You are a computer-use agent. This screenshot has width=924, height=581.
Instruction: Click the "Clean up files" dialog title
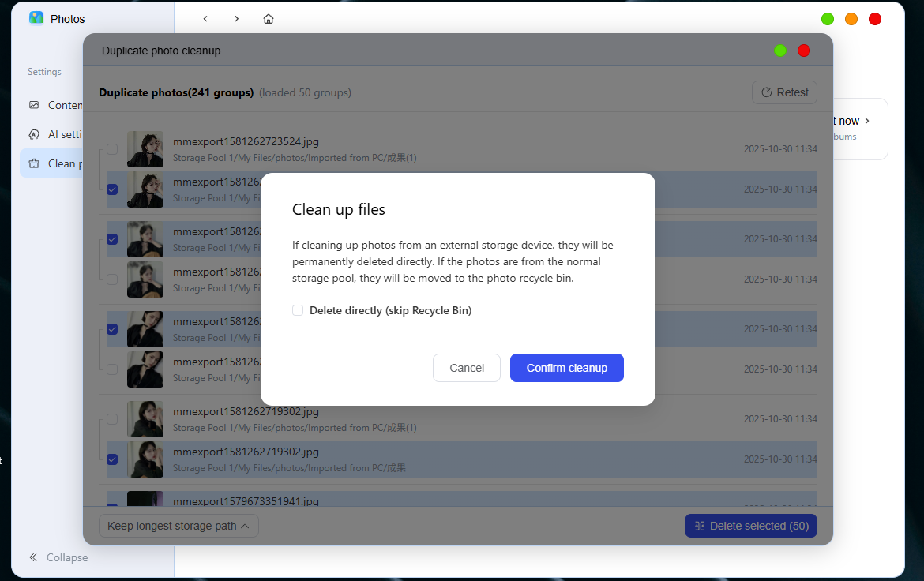(x=339, y=210)
